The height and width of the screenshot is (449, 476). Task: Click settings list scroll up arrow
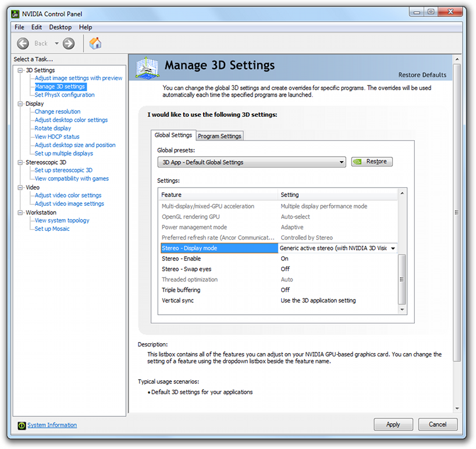(x=402, y=193)
